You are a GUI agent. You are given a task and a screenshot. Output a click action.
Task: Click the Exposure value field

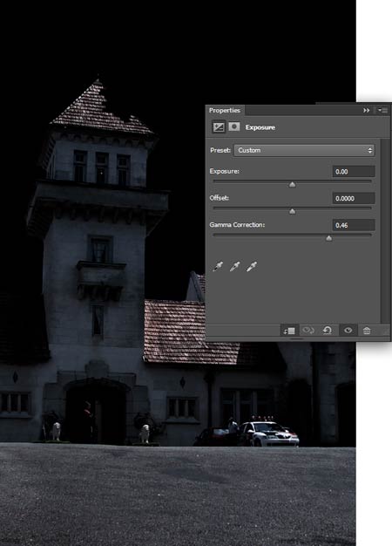[x=354, y=172]
